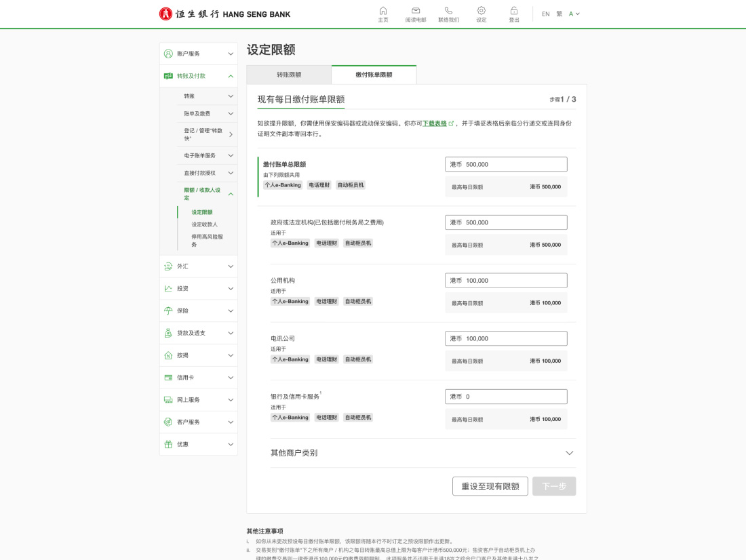Click the 登出 logout lock icon
Viewport: 746px width, 560px height.
tap(514, 11)
